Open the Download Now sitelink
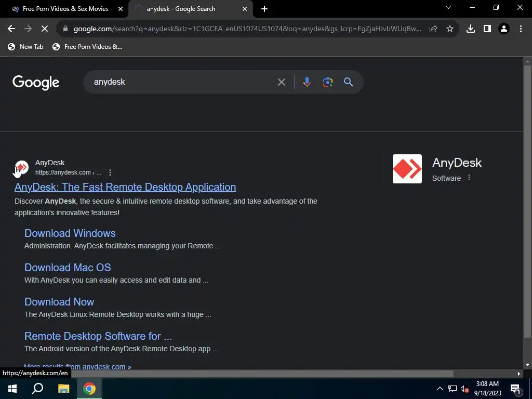 [59, 302]
